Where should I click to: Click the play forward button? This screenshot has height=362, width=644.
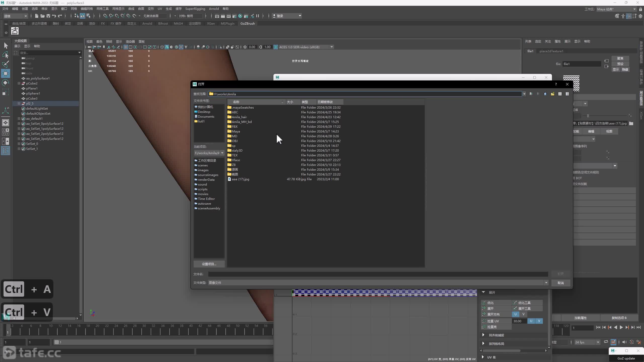pos(621,328)
